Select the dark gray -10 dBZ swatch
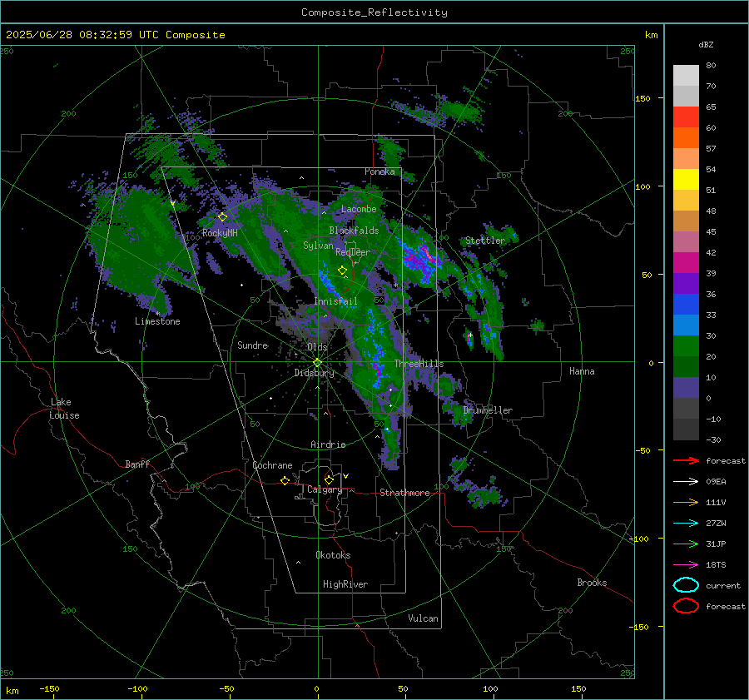This screenshot has height=700, width=749. (x=686, y=429)
